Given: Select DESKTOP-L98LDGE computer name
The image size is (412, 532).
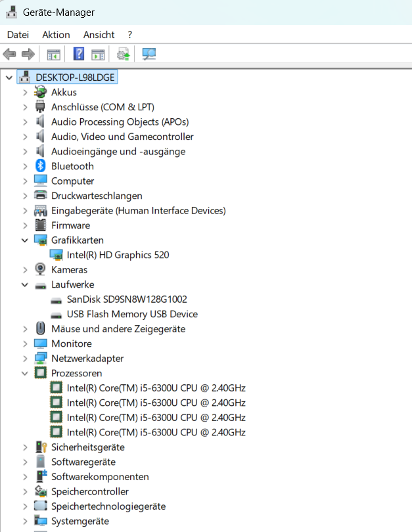Looking at the screenshot, I should point(75,78).
